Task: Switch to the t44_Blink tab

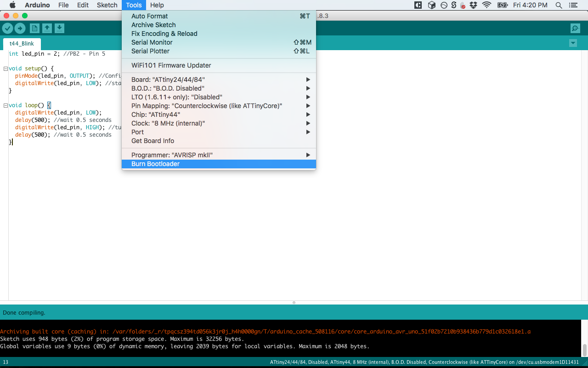Action: [22, 44]
